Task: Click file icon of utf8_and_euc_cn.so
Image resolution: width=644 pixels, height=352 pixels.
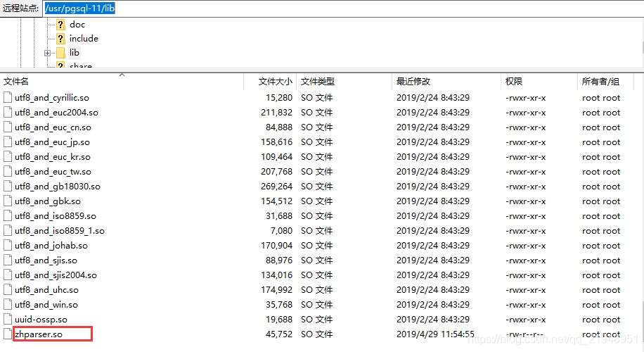Action: pos(8,127)
